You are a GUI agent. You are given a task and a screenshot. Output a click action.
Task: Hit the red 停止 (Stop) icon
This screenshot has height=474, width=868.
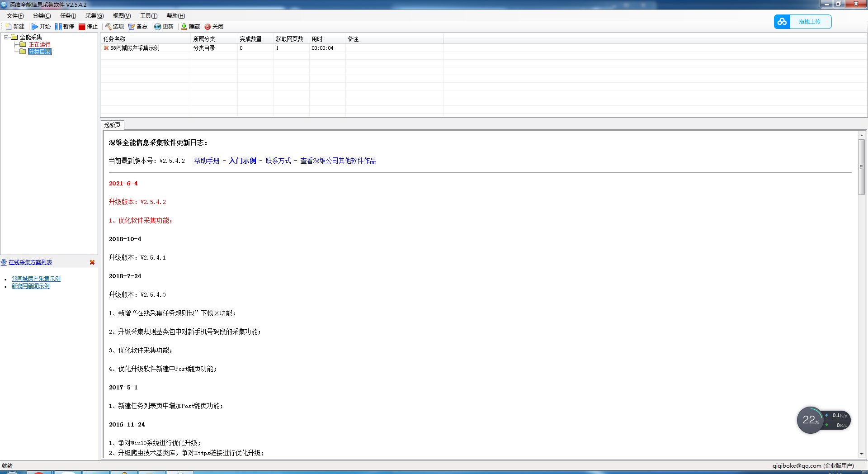(x=82, y=27)
